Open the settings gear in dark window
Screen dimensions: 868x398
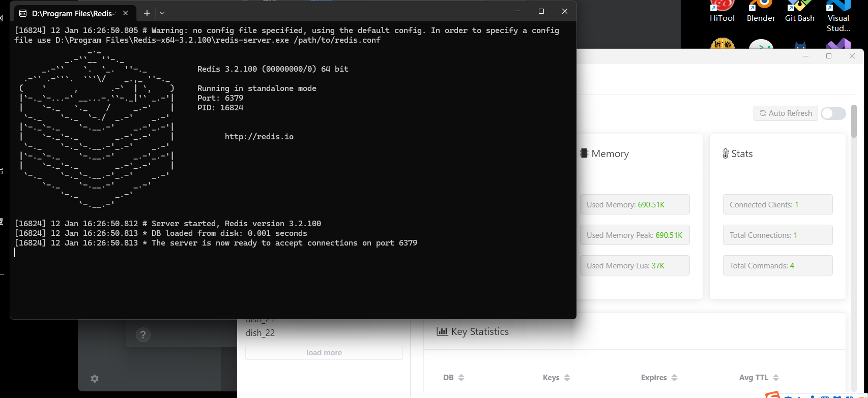point(95,379)
